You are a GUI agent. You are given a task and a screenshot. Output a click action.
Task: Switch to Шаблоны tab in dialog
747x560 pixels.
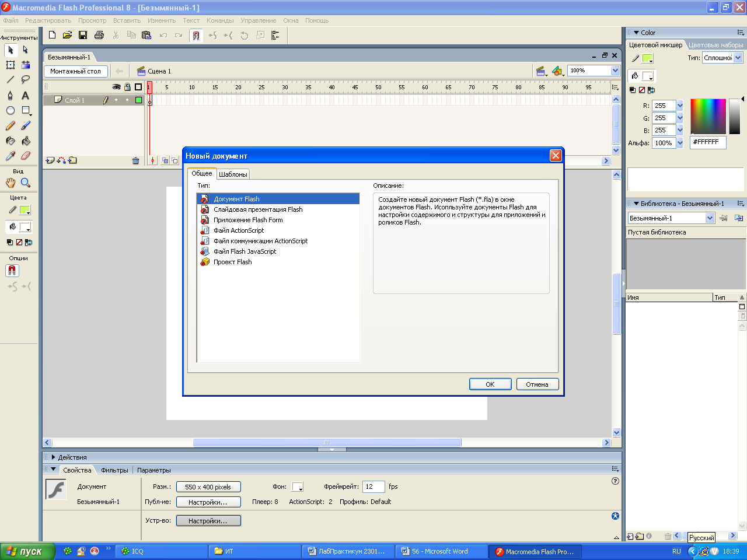click(233, 174)
